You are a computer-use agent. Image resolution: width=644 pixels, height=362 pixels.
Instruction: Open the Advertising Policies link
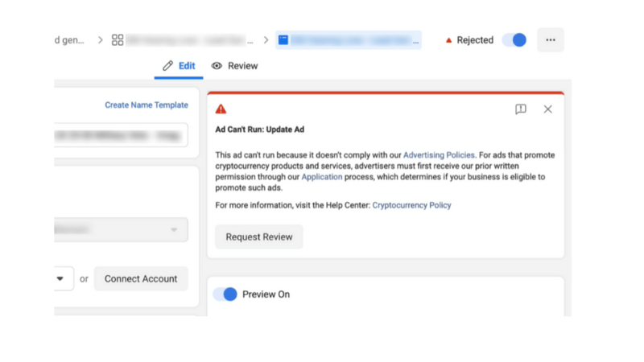tap(439, 155)
